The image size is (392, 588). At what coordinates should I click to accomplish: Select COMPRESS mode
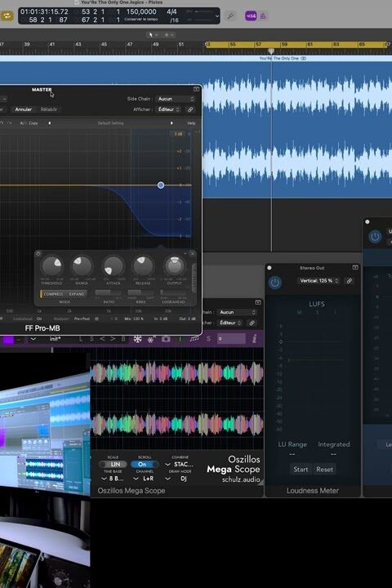pos(53,294)
